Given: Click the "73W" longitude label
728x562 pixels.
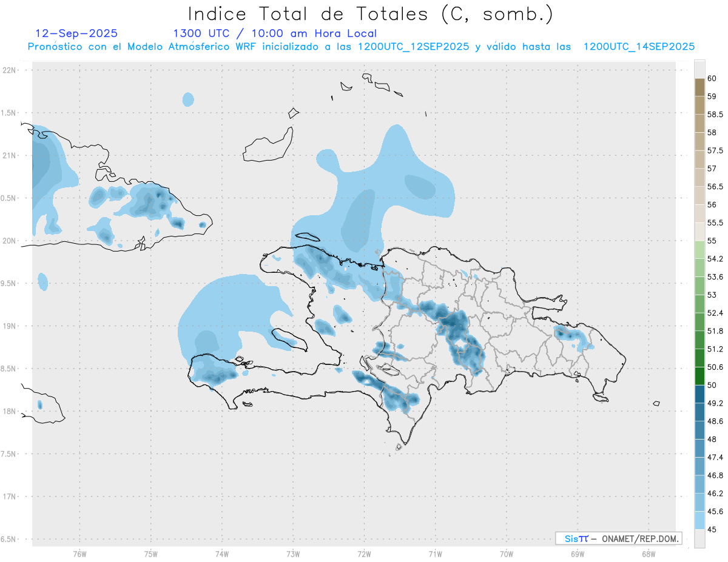Looking at the screenshot, I should point(293,554).
